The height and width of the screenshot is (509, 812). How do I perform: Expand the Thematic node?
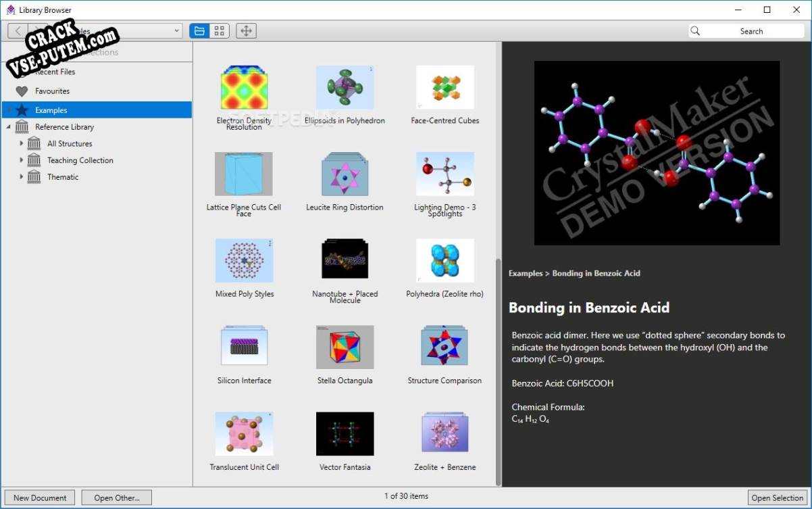(22, 177)
